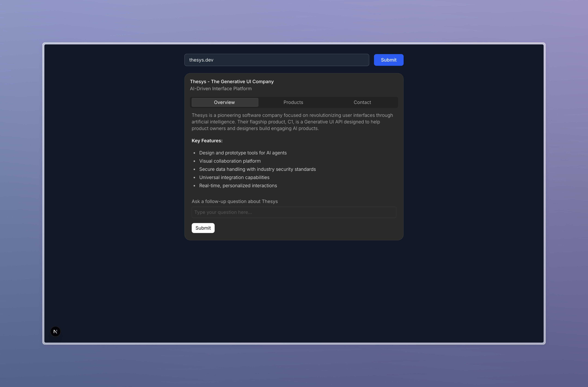Switch to the Contact tab
The height and width of the screenshot is (387, 588).
pyautogui.click(x=362, y=102)
